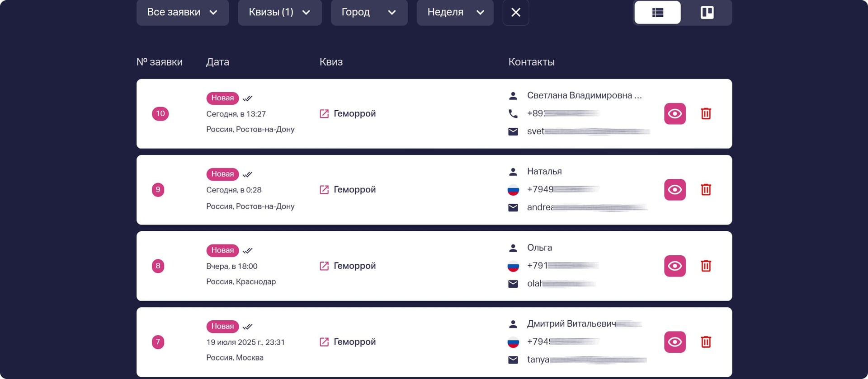View details of request 10 with eye button
This screenshot has height=379, width=868.
675,113
